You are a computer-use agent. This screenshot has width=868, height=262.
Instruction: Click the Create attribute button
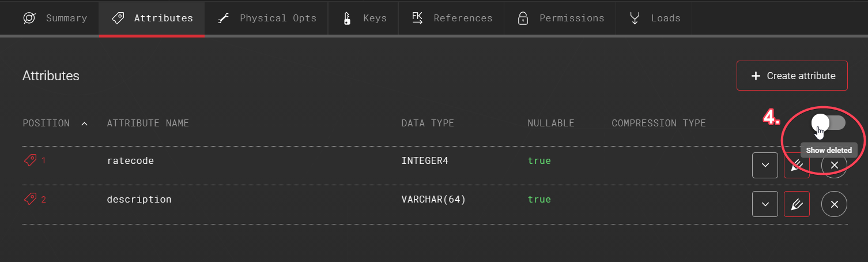tap(792, 76)
